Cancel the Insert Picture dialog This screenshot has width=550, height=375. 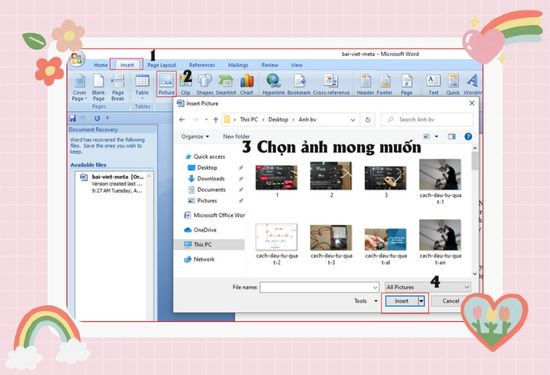[451, 301]
